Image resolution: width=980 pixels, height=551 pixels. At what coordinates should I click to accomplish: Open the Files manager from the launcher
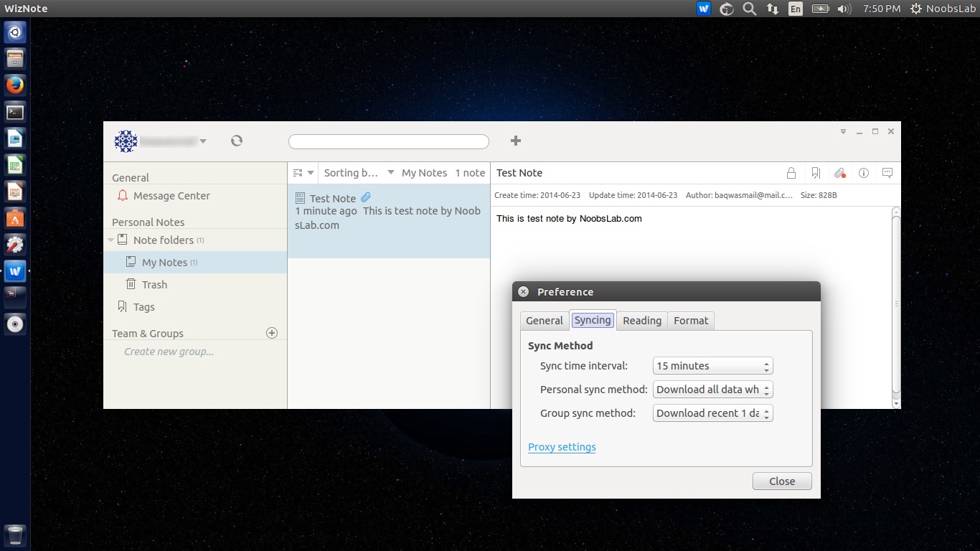pyautogui.click(x=15, y=59)
